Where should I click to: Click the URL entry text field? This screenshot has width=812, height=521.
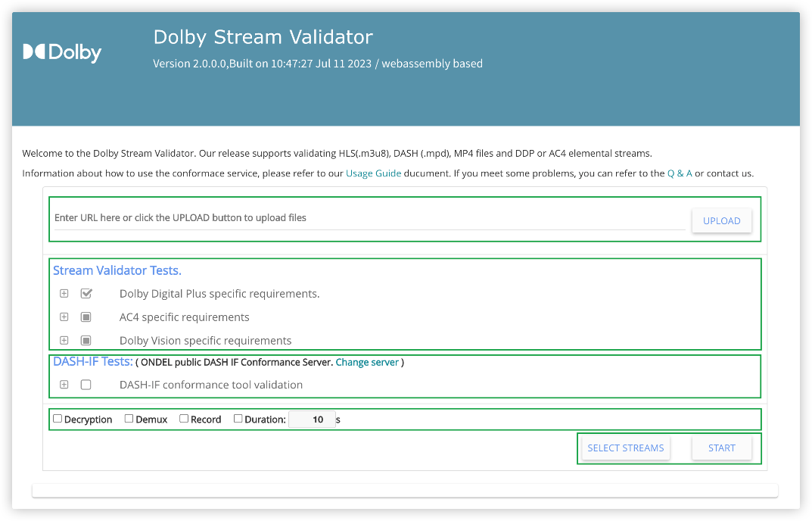pos(369,218)
